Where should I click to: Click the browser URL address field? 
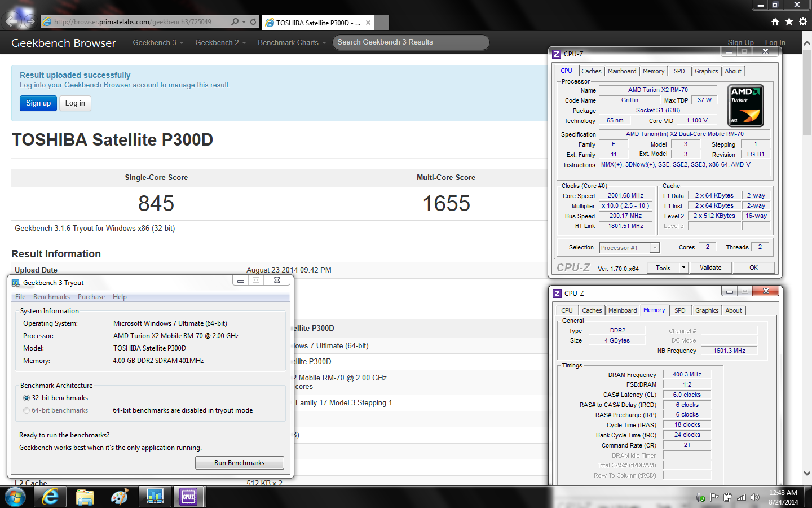click(134, 22)
